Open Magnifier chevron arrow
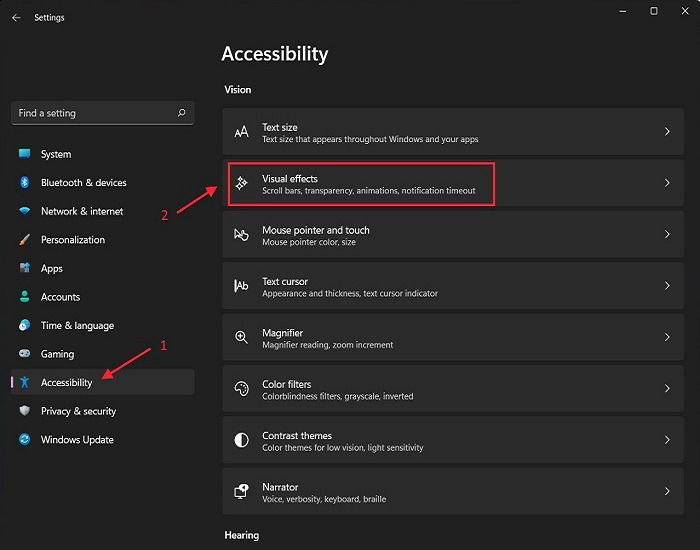 [667, 337]
